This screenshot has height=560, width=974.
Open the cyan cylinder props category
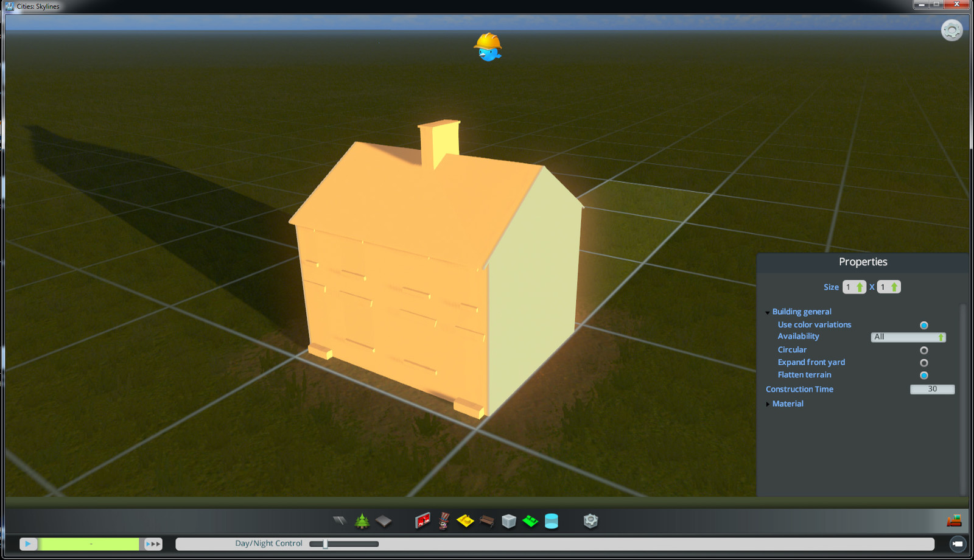coord(552,521)
